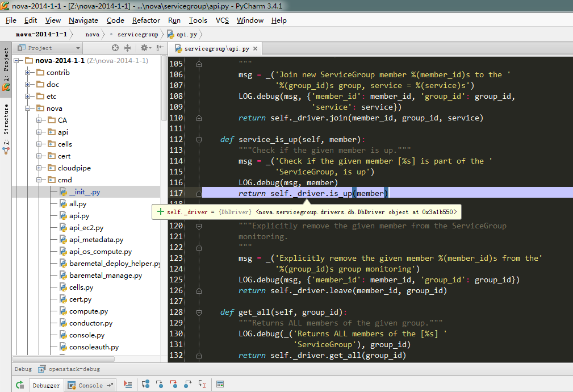
Task: Collapse the nova folder
Action: [28, 109]
